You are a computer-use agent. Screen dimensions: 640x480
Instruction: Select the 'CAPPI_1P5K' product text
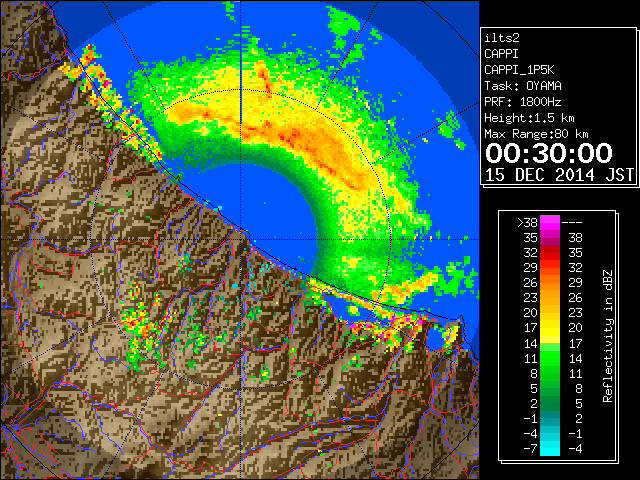point(519,70)
